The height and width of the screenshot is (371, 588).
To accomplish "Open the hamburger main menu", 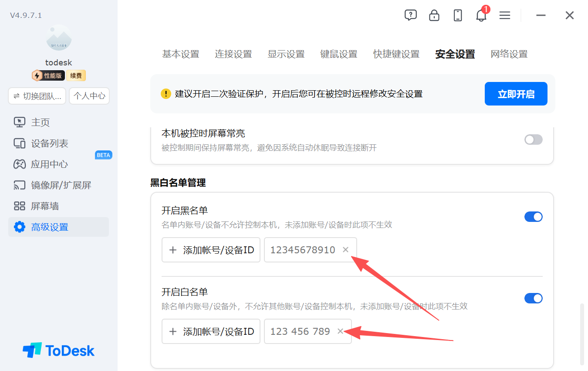I will (x=504, y=15).
